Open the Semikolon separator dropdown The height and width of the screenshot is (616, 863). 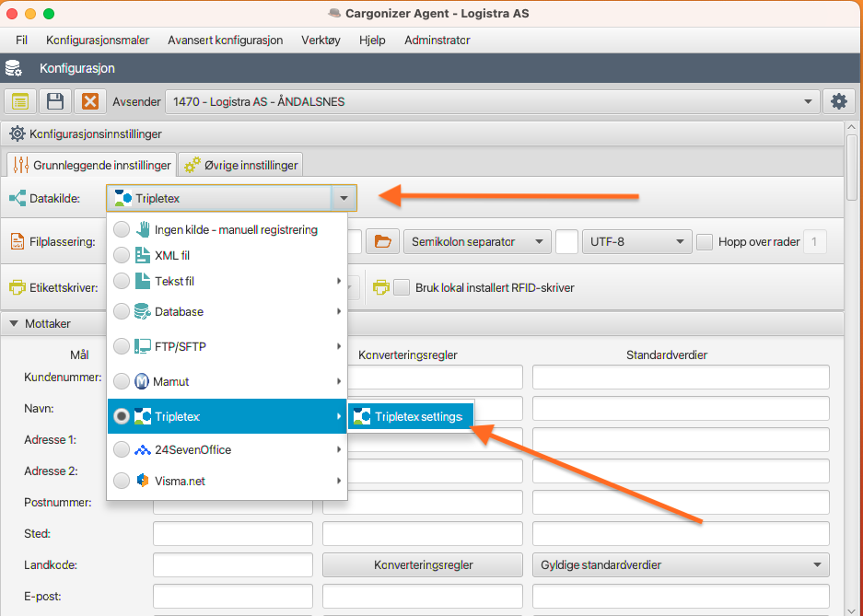click(x=477, y=241)
